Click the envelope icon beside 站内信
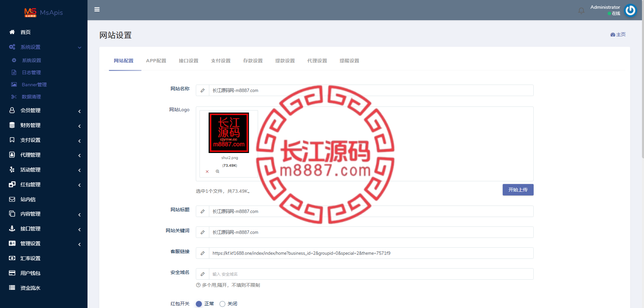Screen dimensions: 644x308 coord(12,199)
